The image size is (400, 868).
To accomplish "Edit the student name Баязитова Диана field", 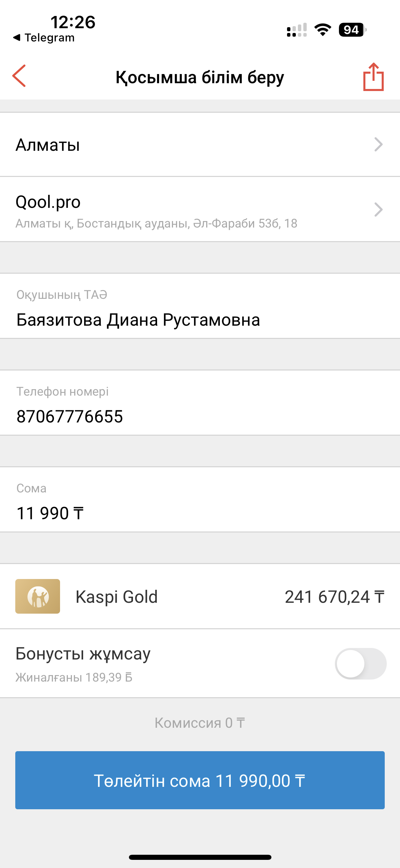I will coord(138,320).
